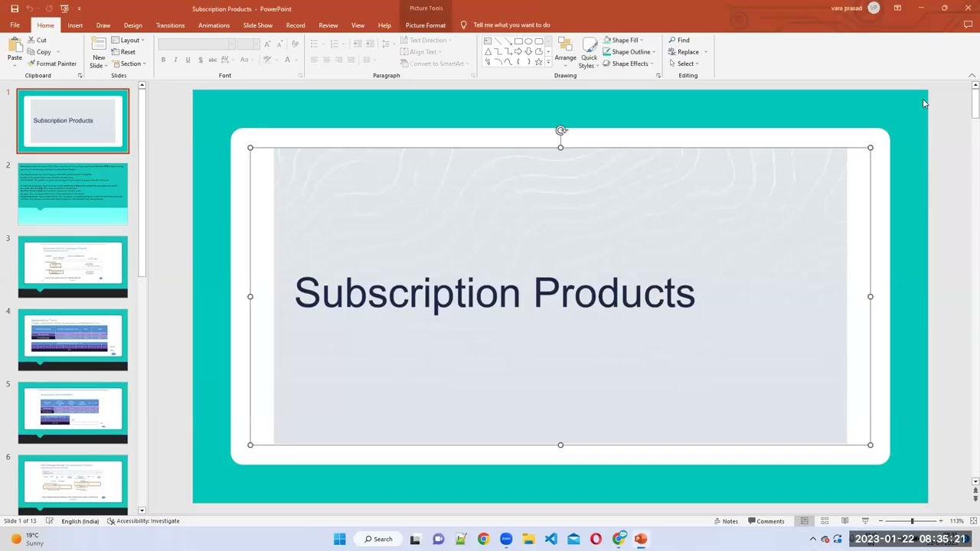This screenshot has height=551, width=980.
Task: Open the vara prasad account button
Action: 855,8
